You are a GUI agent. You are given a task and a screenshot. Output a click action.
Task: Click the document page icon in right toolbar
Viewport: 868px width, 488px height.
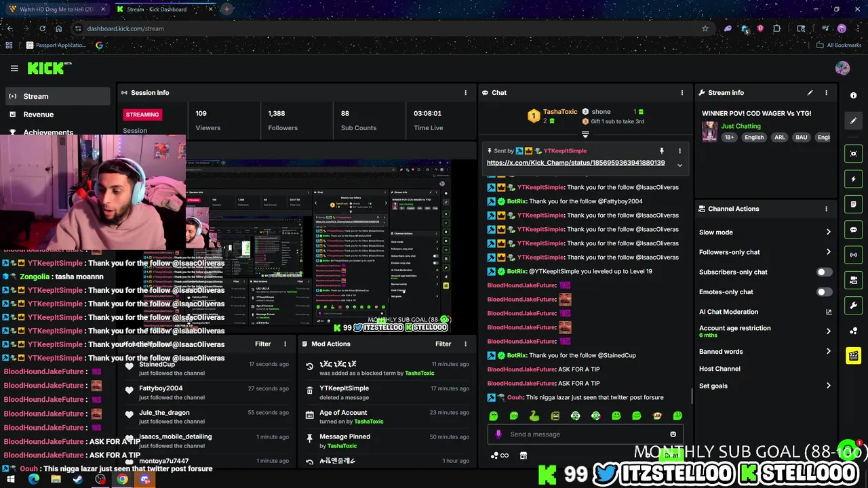[x=854, y=204]
